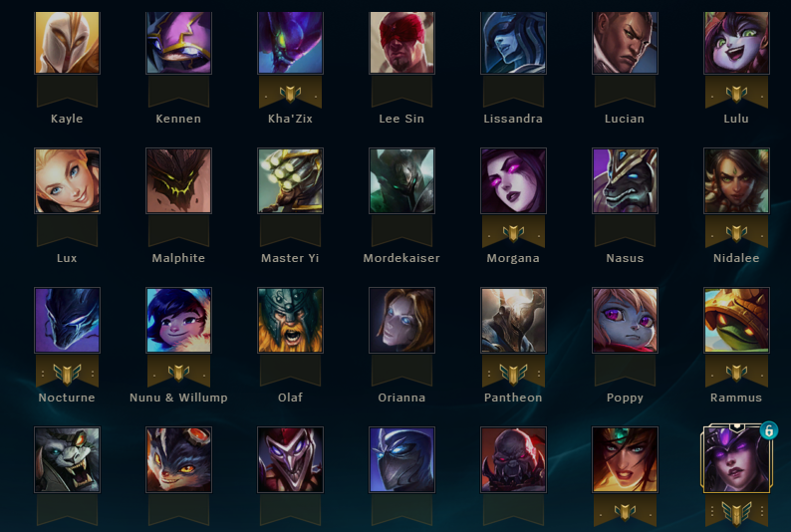Select the Kayle champion portrait
The image size is (791, 532).
click(67, 43)
